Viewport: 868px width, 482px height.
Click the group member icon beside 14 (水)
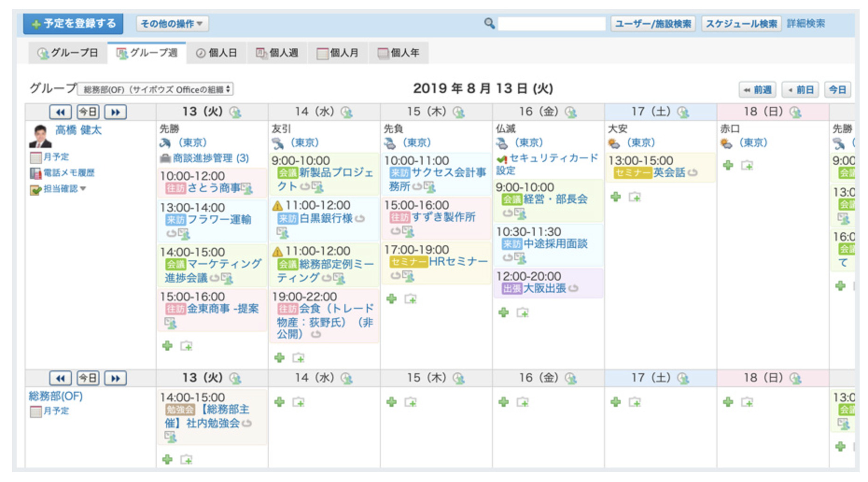click(346, 112)
